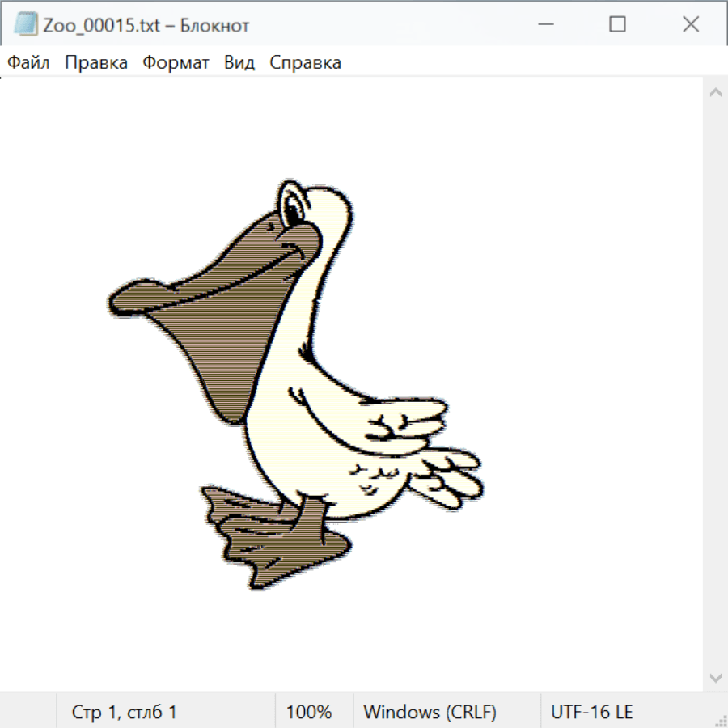Image resolution: width=728 pixels, height=728 pixels.
Task: Maximize the Notepad window
Action: pyautogui.click(x=617, y=25)
